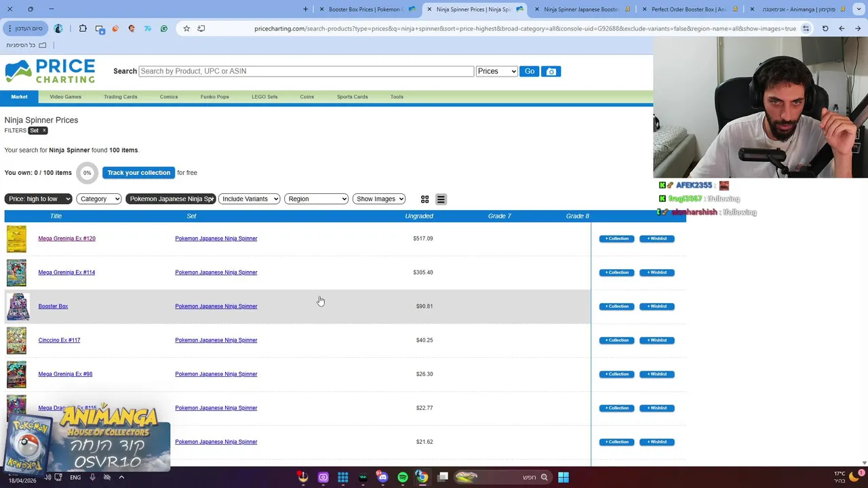Screen dimensions: 868x488
Task: Open the Show Images dropdown
Action: pyautogui.click(x=379, y=199)
